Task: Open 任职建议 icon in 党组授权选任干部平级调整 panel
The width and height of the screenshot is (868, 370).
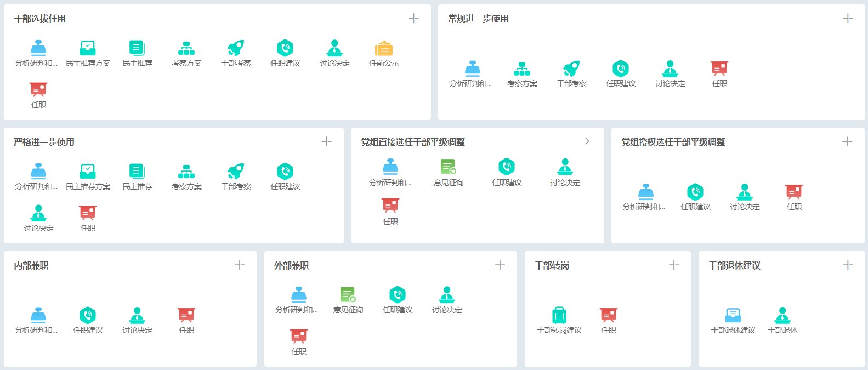Action: coord(695,192)
